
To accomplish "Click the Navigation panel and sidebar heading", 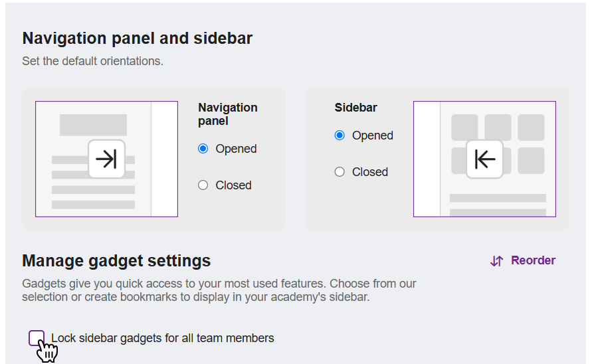I will (x=138, y=38).
